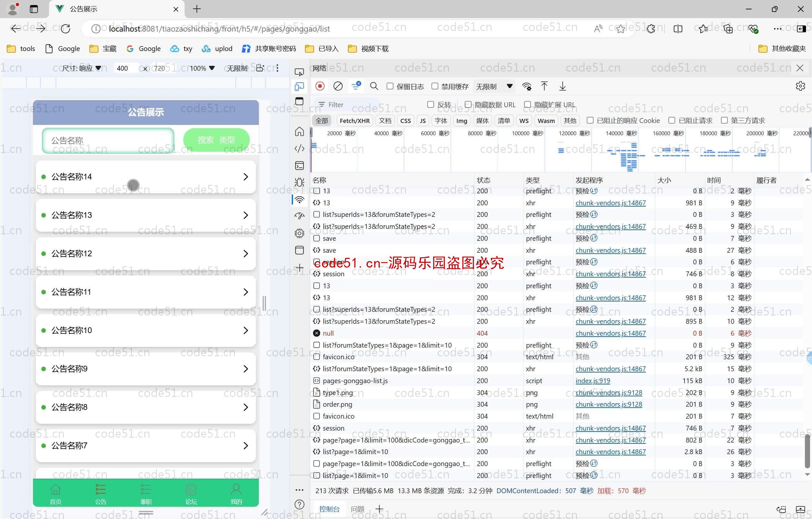Check the 第三方请求 checkbox
Screen dimensions: 812x519
pos(724,120)
